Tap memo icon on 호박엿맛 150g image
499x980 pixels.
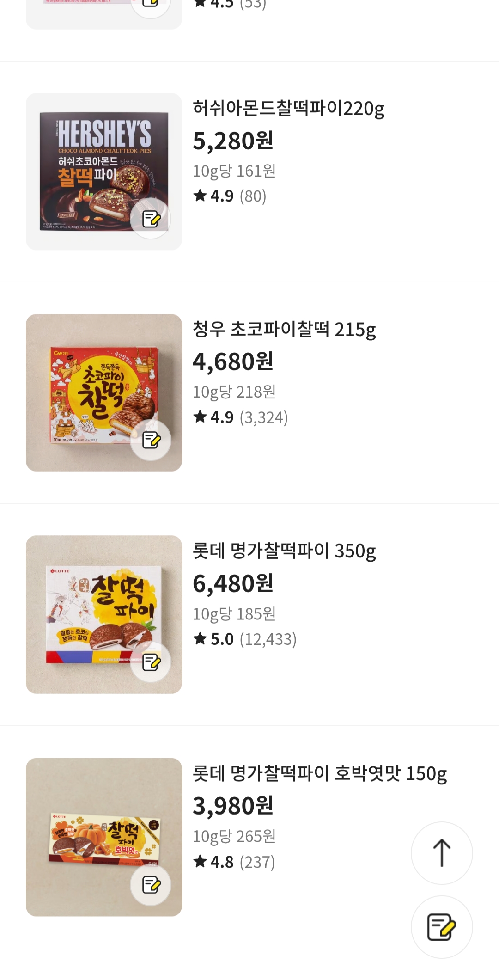151,885
